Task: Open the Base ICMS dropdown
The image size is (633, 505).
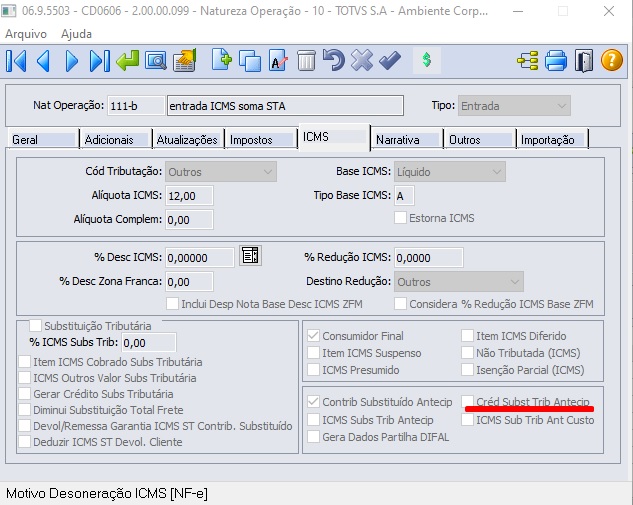Action: tap(450, 172)
